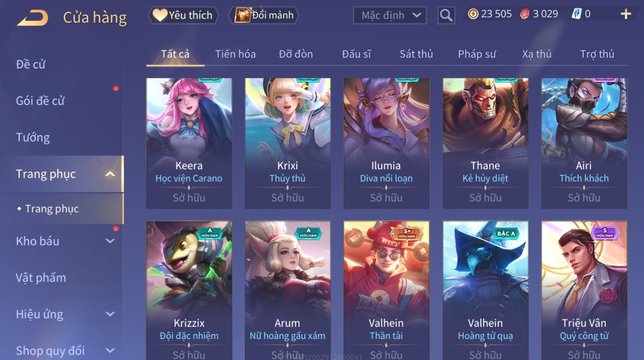This screenshot has height=360, width=644.
Task: Click the chest icon in Đổi mảnh
Action: click(243, 15)
